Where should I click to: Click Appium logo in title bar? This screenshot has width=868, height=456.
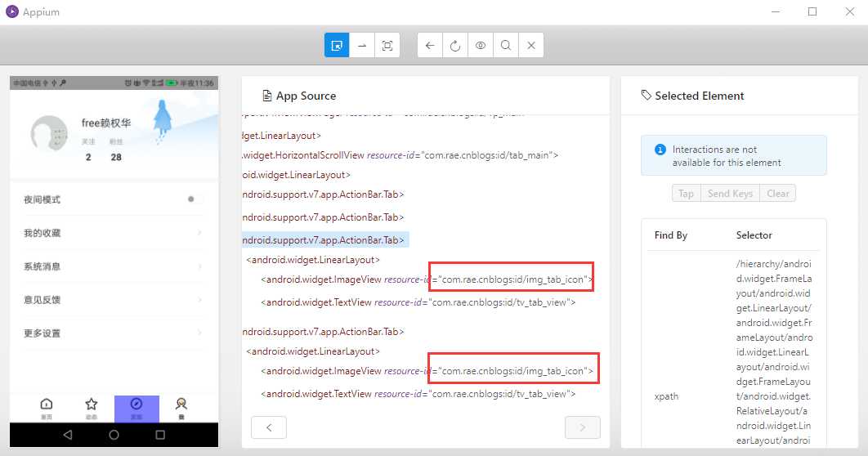(11, 11)
